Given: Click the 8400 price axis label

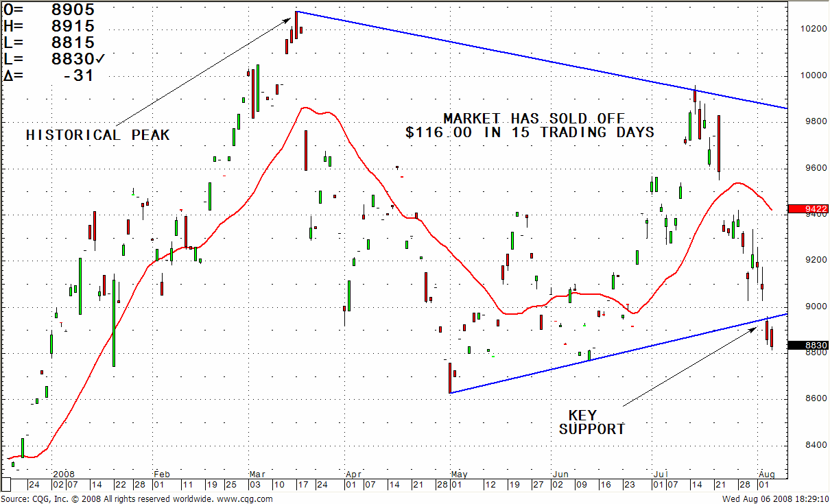Looking at the screenshot, I should pyautogui.click(x=807, y=445).
